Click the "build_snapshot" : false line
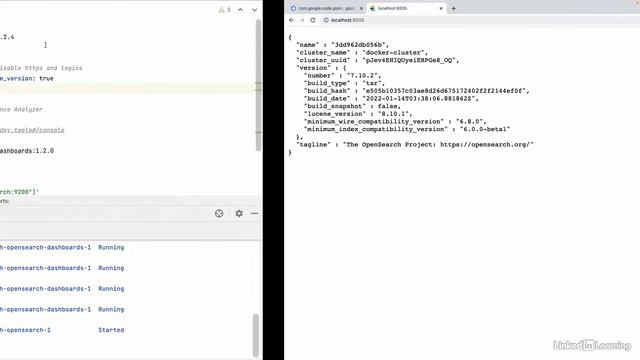This screenshot has width=640, height=360. point(352,106)
